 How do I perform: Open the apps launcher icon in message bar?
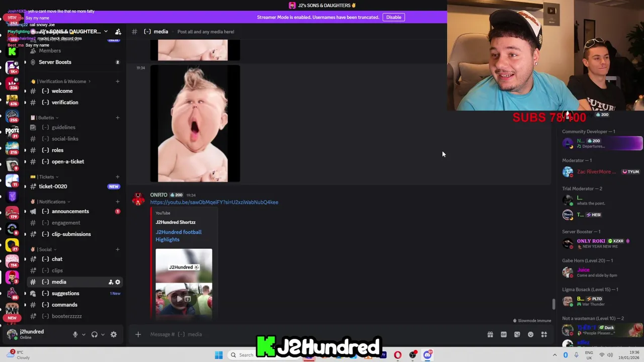(544, 334)
